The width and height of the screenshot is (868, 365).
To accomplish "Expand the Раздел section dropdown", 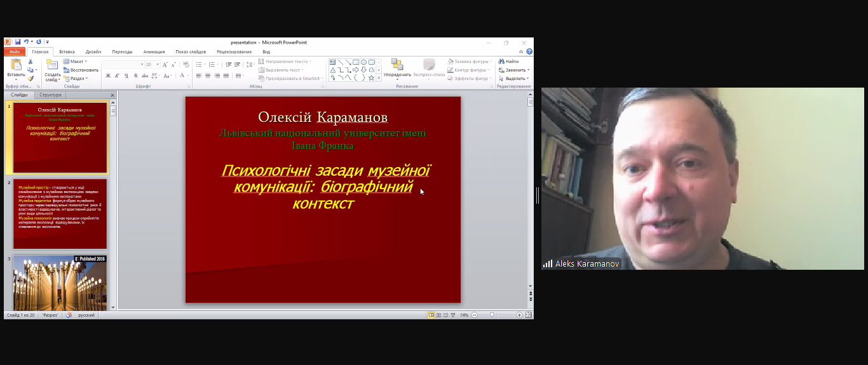I will tap(76, 79).
